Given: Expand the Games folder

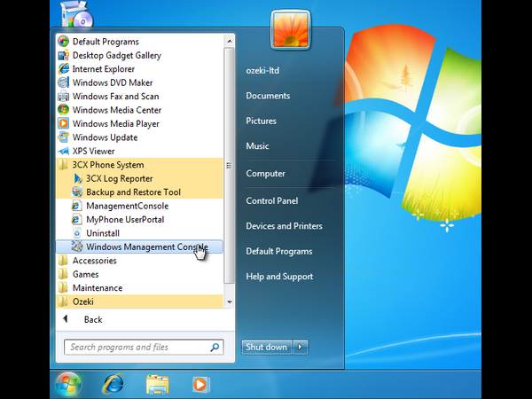Looking at the screenshot, I should pyautogui.click(x=85, y=275).
